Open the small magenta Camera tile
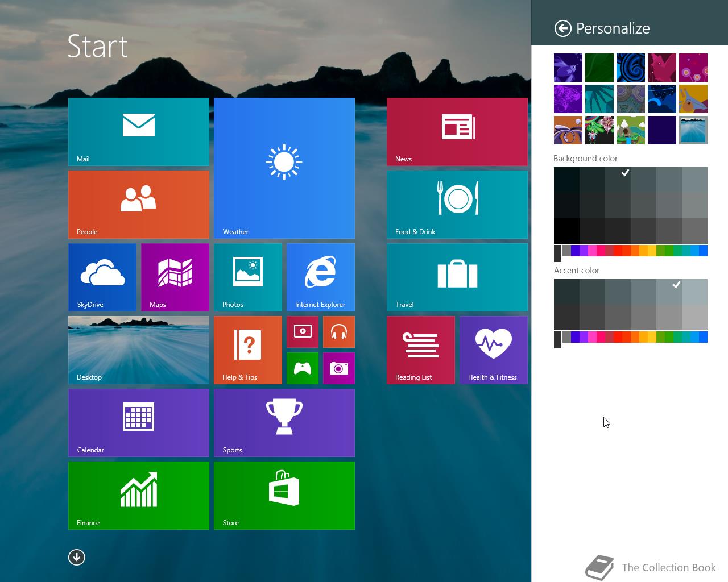Screen dimensions: 728x582 click(x=339, y=368)
